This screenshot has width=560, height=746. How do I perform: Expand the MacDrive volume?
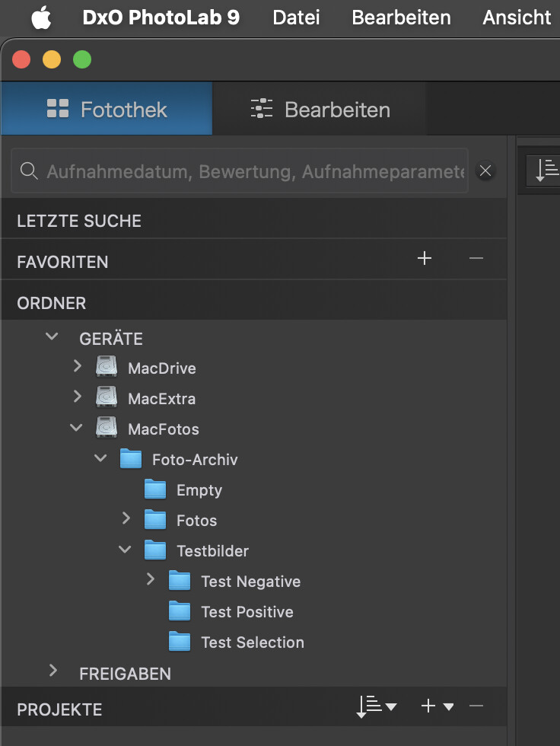[77, 366]
